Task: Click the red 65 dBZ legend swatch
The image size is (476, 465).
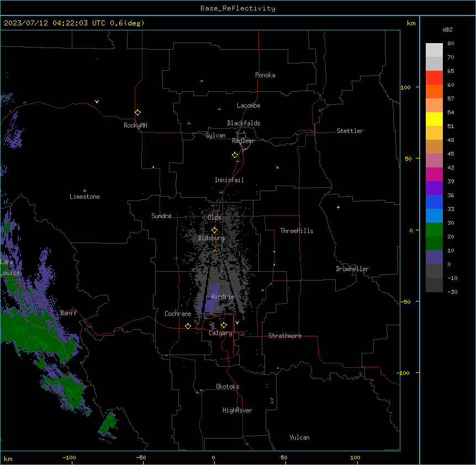Action: coord(434,78)
